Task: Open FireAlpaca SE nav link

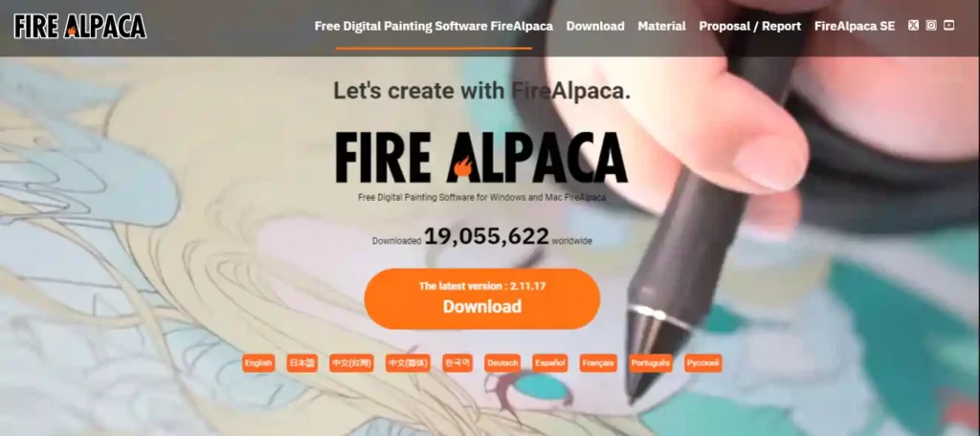Action: tap(855, 26)
